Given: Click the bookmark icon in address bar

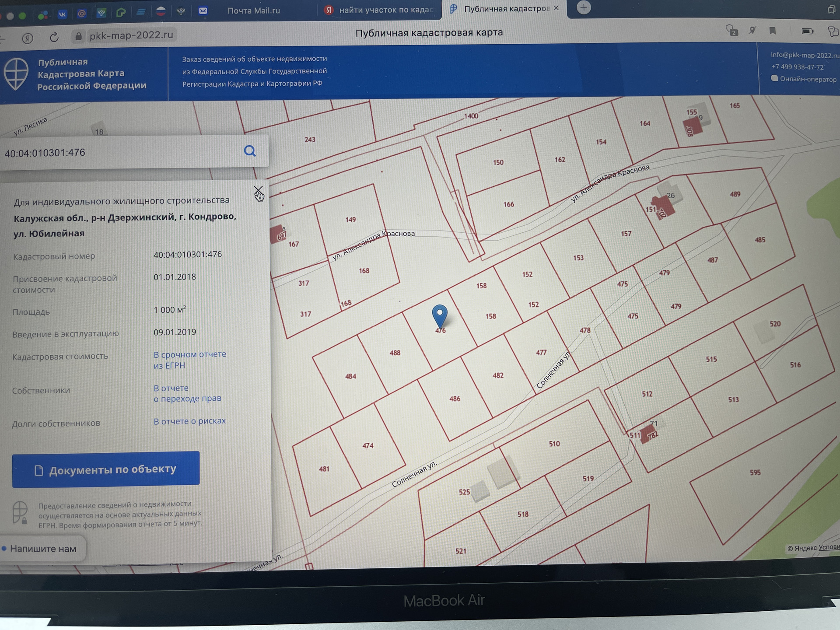Looking at the screenshot, I should tap(773, 31).
